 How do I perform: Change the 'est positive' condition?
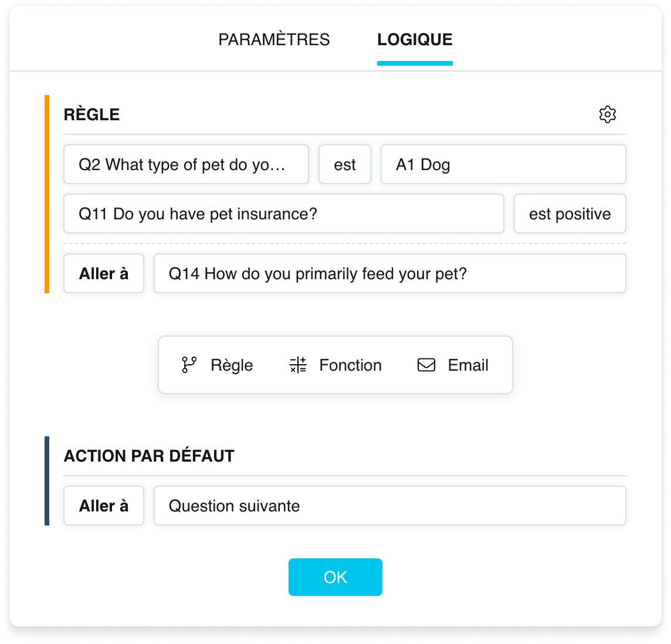pyautogui.click(x=570, y=213)
